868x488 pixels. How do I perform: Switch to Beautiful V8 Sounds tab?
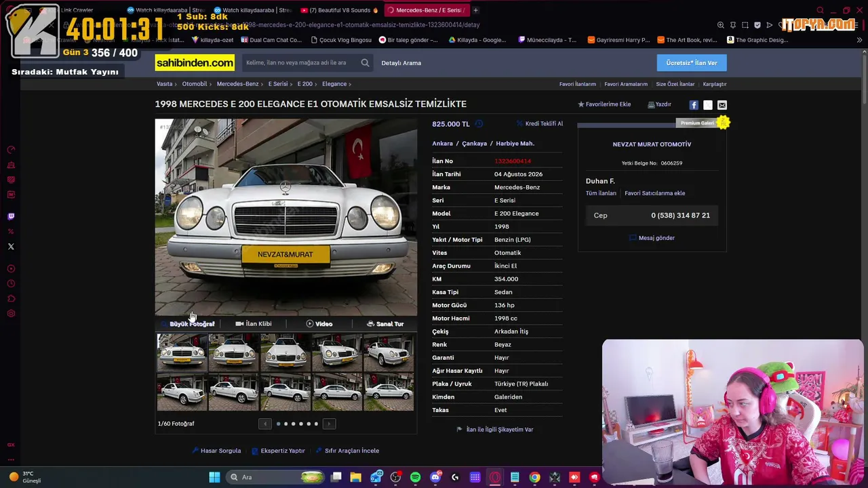340,10
